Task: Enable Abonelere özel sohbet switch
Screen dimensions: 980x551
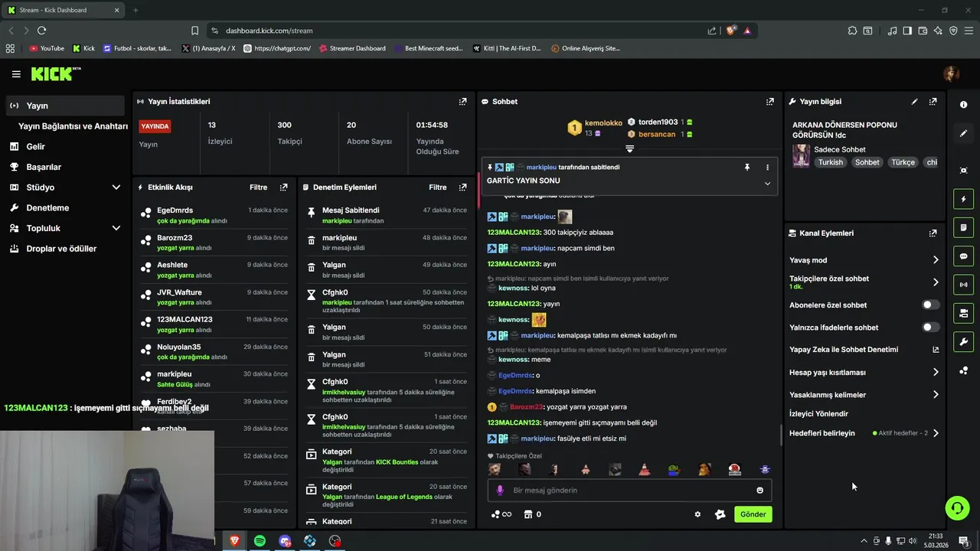Action: 930,305
